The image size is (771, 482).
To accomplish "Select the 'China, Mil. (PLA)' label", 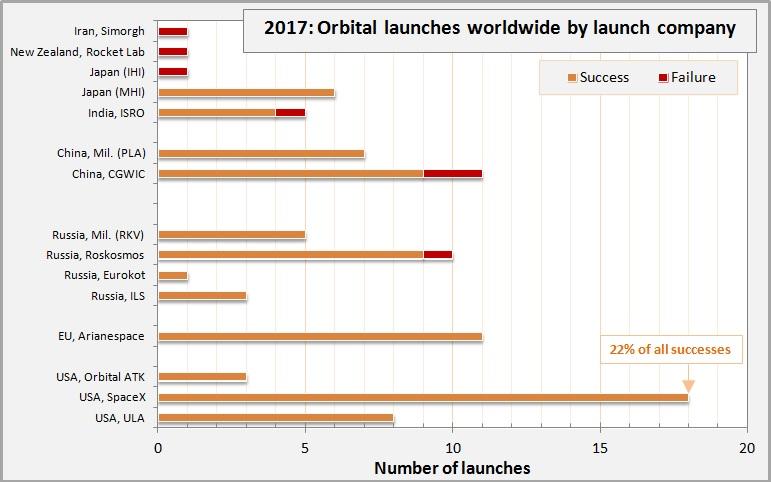I will pos(101,153).
